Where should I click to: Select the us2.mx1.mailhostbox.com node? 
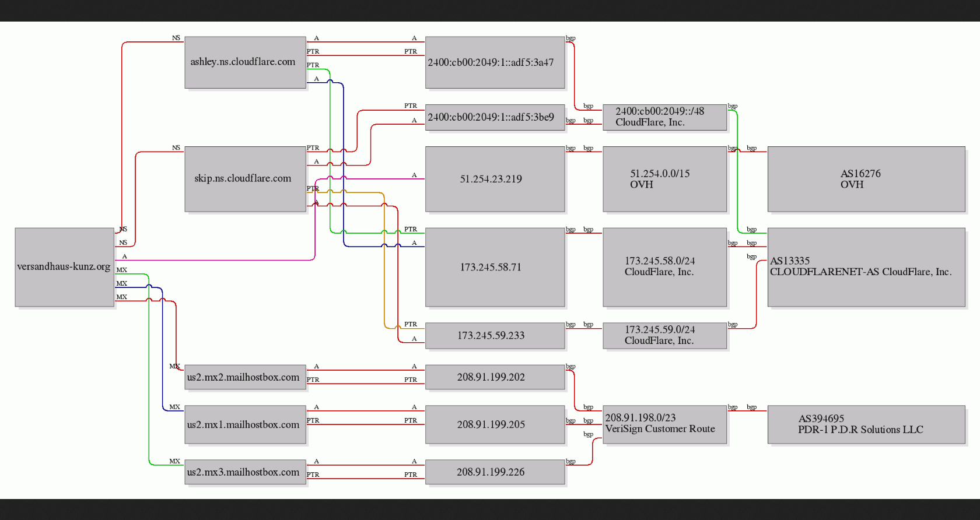(245, 424)
